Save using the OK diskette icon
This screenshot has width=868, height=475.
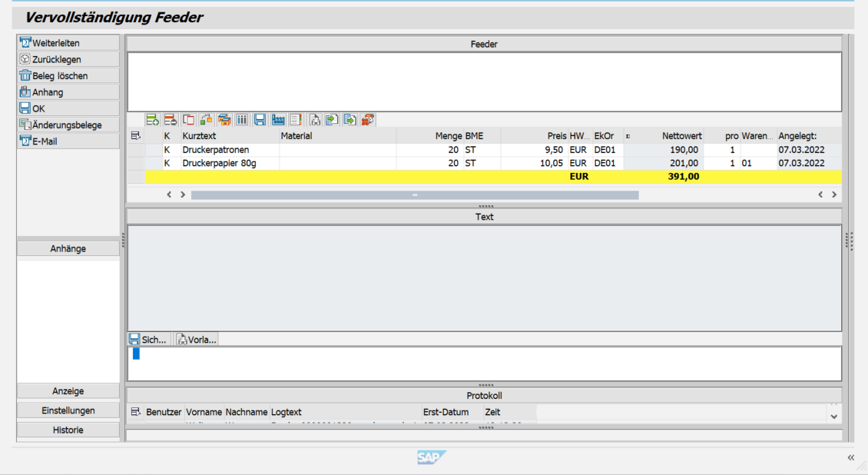[x=25, y=108]
